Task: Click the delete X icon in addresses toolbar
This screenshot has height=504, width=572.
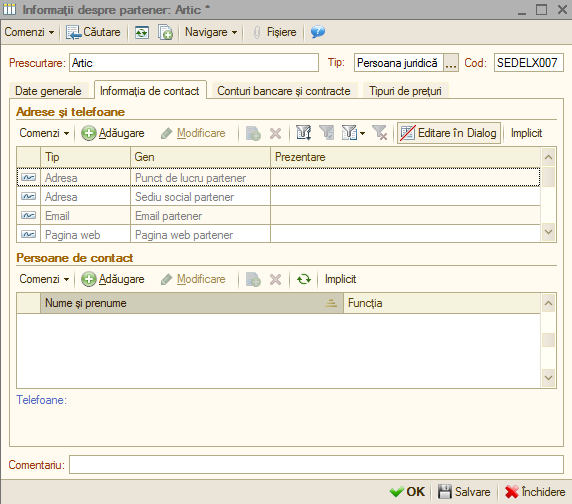Action: [x=275, y=133]
